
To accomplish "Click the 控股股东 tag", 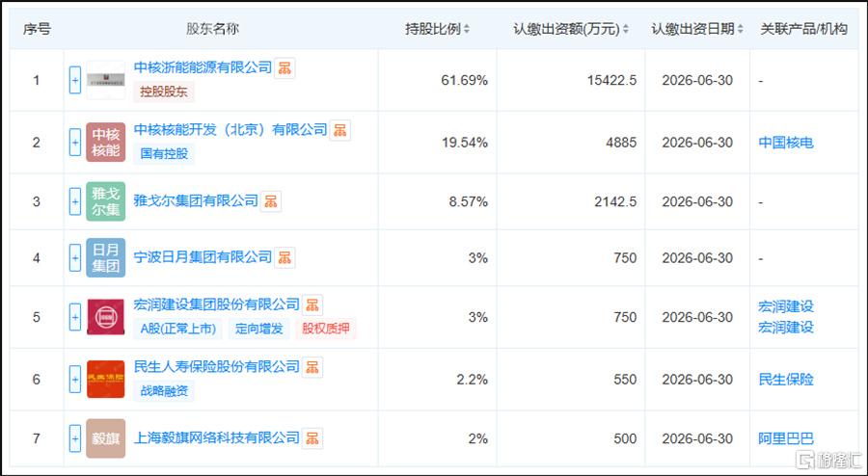I will pos(164,92).
